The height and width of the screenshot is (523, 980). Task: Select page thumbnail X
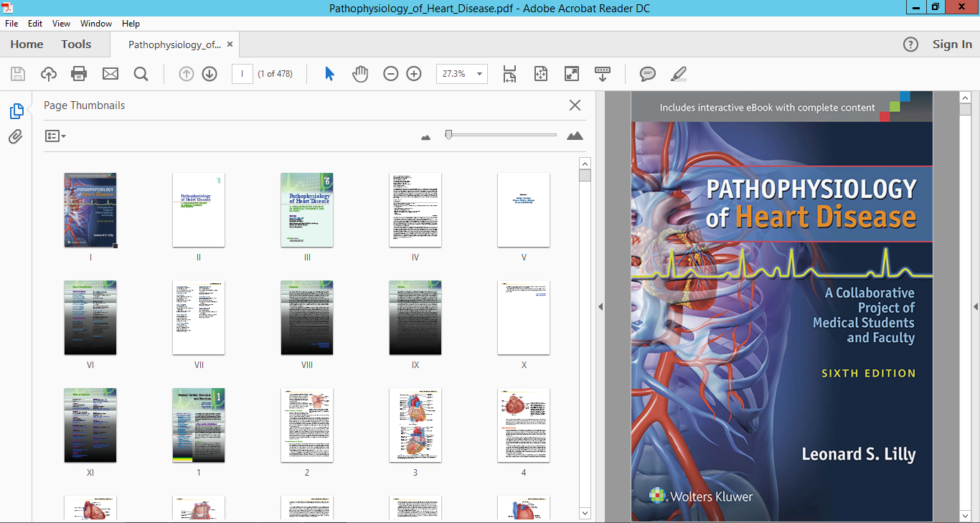pos(524,318)
